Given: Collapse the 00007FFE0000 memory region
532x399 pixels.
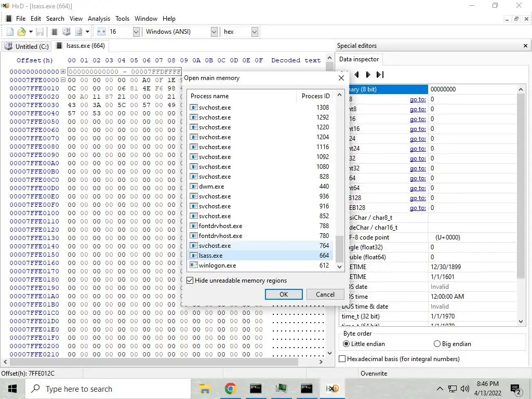Looking at the screenshot, I should pos(63,79).
